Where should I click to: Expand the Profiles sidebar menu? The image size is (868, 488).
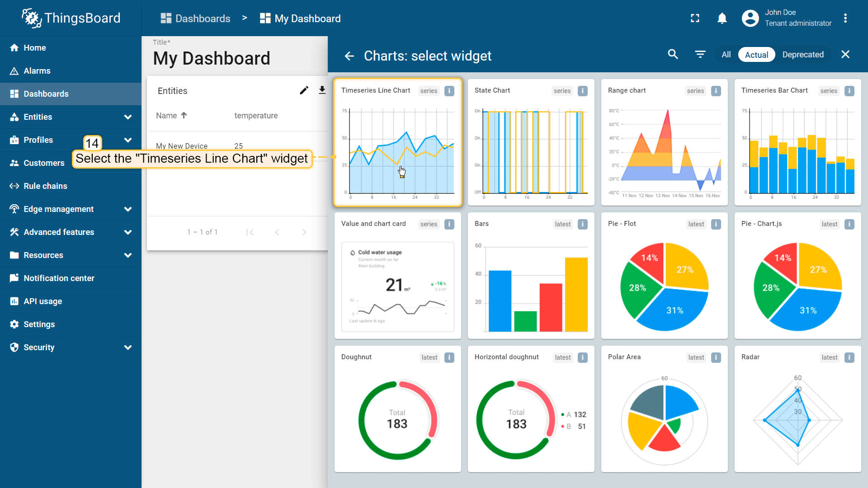[x=128, y=140]
